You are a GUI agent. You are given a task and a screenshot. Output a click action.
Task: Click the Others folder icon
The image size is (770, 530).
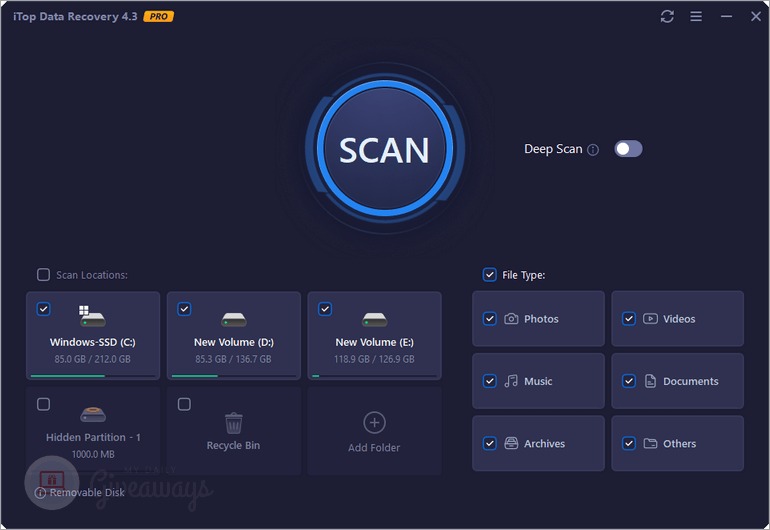[x=650, y=444]
